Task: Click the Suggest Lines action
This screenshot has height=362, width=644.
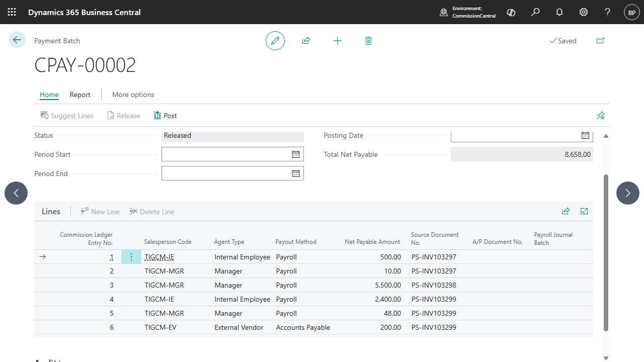Action: 67,116
